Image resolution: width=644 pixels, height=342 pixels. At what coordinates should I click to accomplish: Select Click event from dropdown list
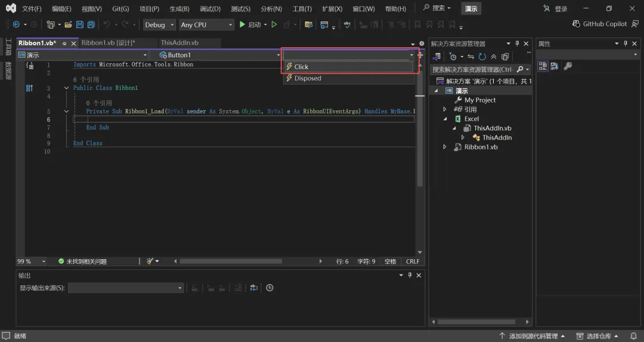click(x=301, y=67)
